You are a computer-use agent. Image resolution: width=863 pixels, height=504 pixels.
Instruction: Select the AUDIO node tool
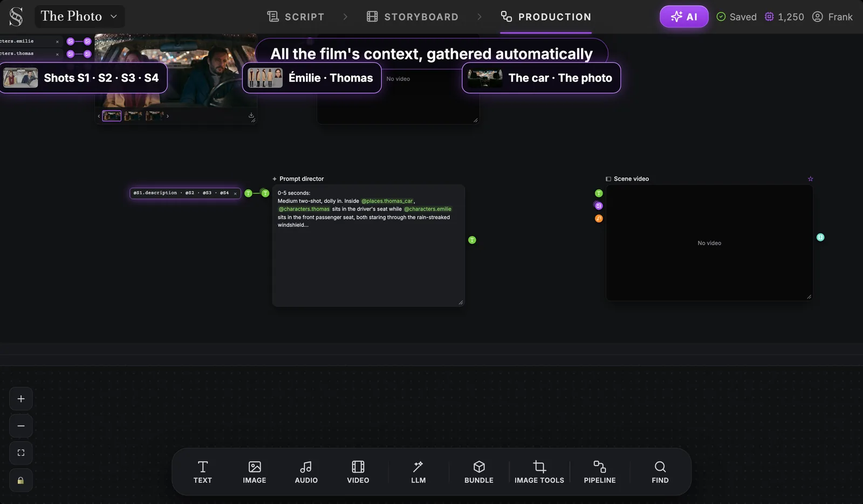point(306,472)
